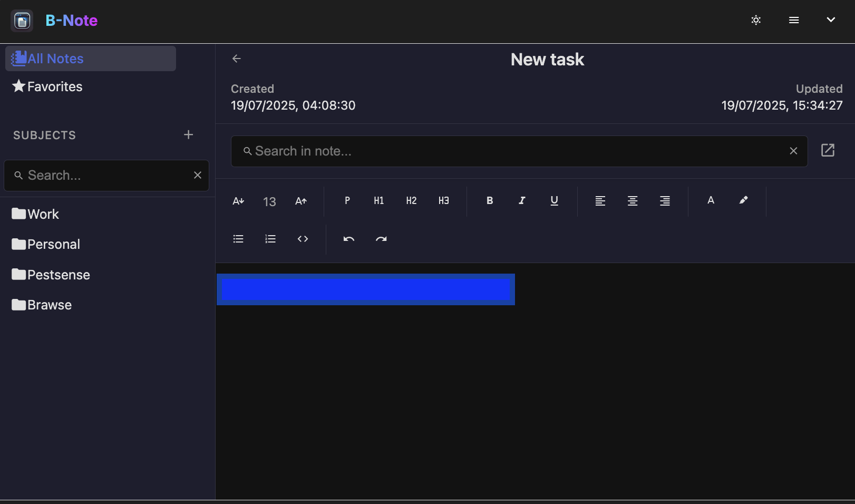
Task: Toggle bold formatting
Action: [489, 201]
